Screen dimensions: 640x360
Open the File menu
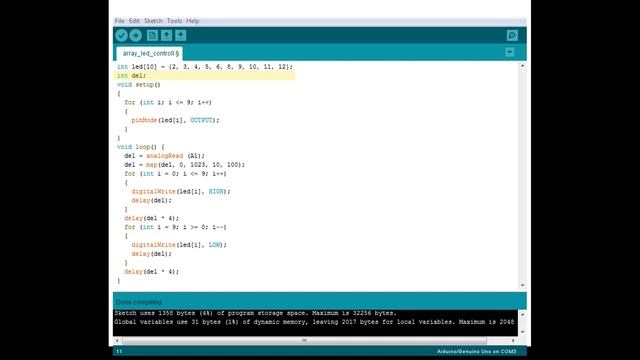pyautogui.click(x=120, y=21)
